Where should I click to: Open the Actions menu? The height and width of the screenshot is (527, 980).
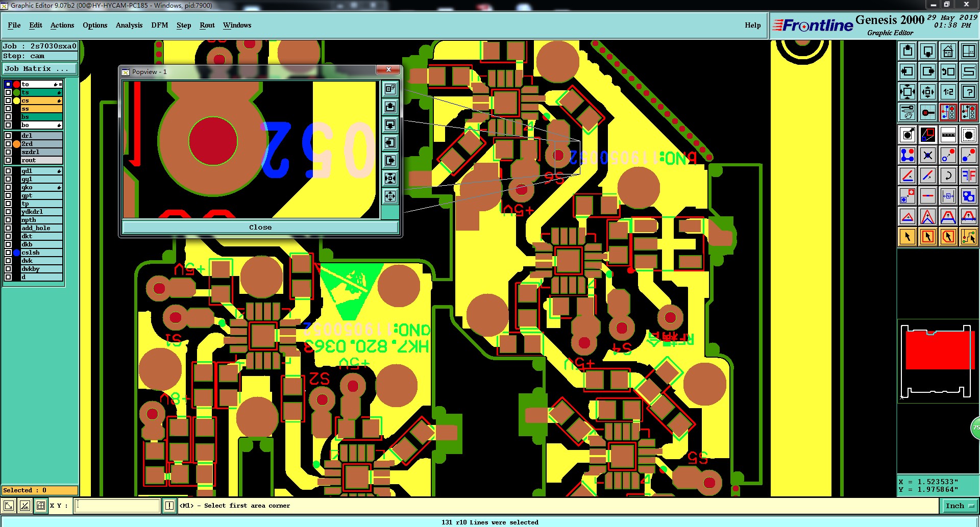click(62, 25)
